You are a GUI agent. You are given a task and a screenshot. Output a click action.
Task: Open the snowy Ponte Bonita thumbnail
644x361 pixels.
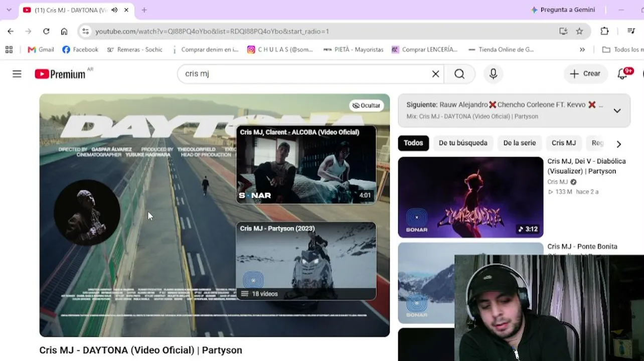click(426, 283)
